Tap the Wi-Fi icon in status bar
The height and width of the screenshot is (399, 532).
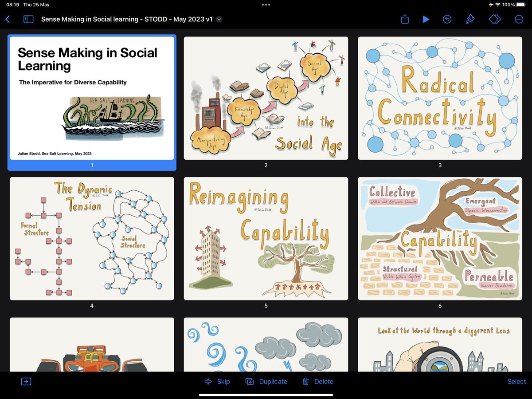click(x=497, y=5)
